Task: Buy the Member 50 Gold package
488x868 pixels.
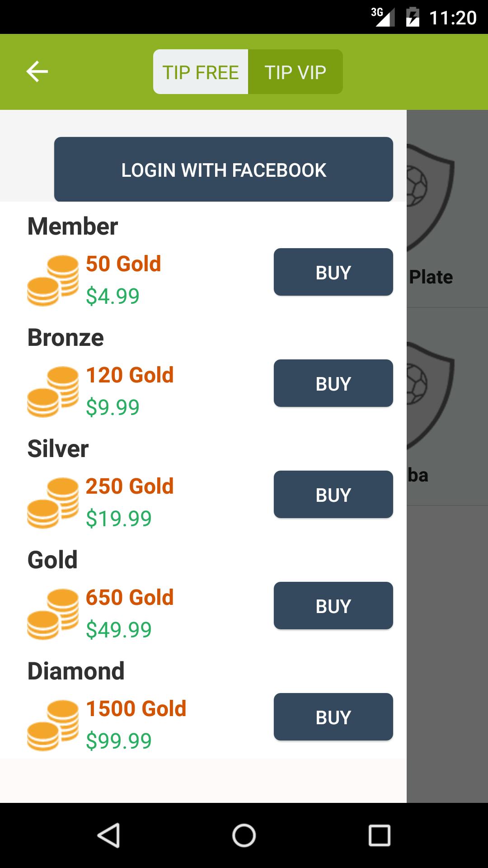Action: 333,272
